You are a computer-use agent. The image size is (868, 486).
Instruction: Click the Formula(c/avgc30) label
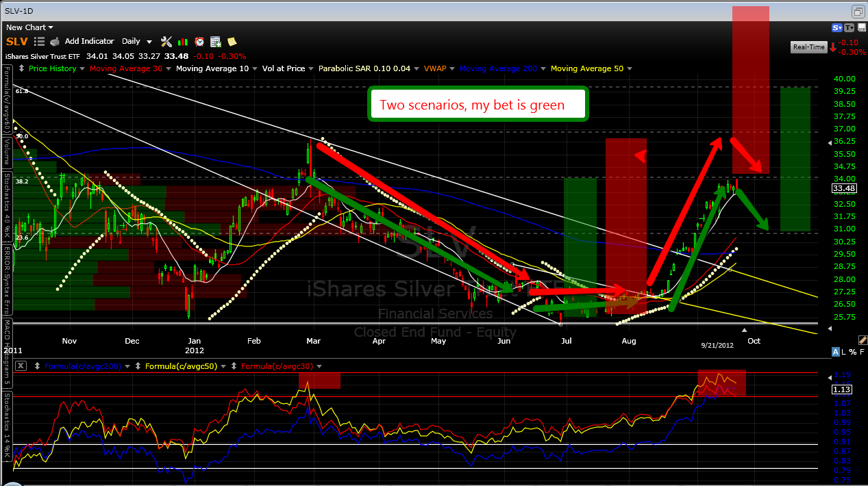click(x=277, y=366)
